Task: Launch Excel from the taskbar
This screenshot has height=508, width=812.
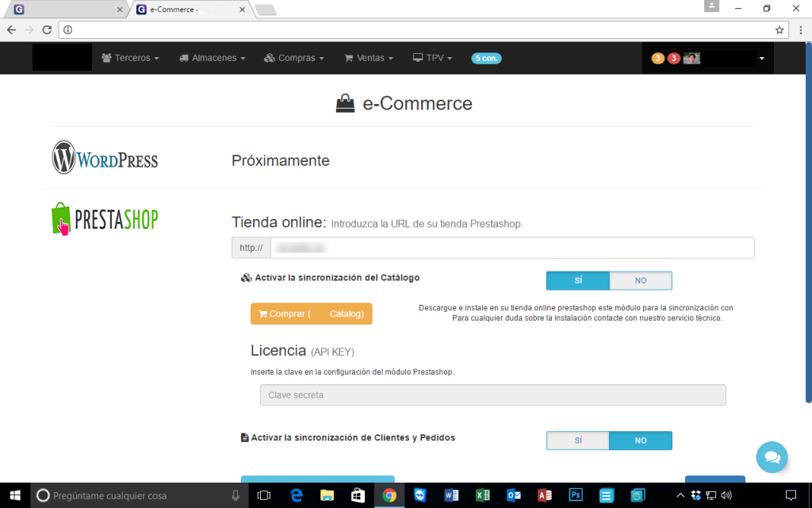Action: [x=482, y=495]
